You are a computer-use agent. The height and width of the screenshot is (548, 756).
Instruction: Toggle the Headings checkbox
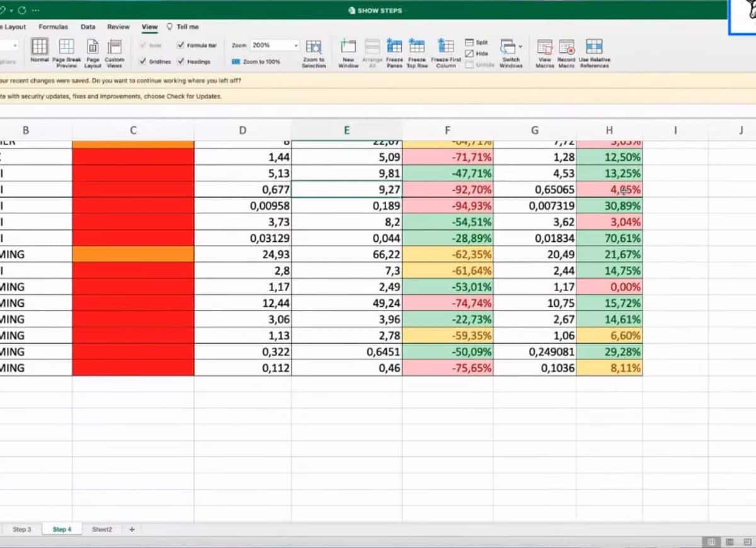pyautogui.click(x=181, y=62)
